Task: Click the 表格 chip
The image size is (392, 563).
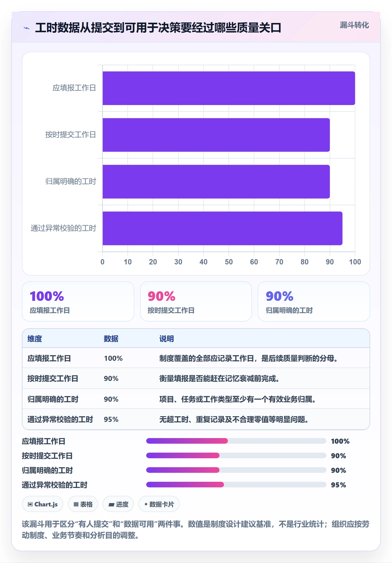Action: coord(83,504)
